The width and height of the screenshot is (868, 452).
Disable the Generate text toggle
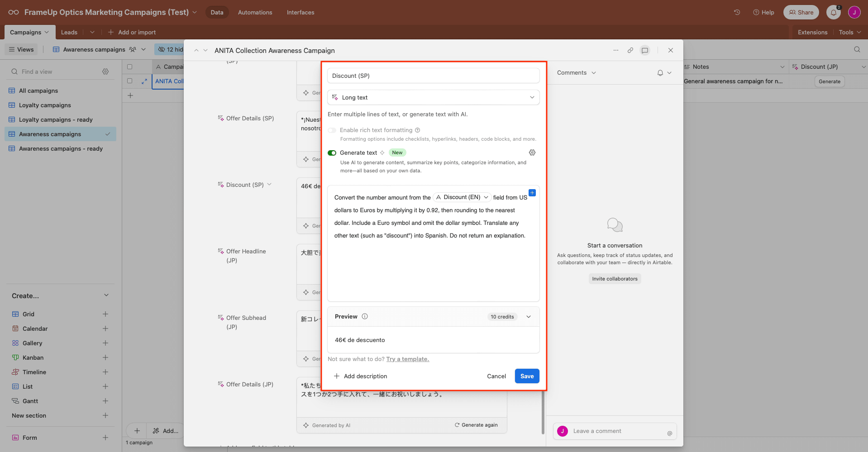click(332, 153)
